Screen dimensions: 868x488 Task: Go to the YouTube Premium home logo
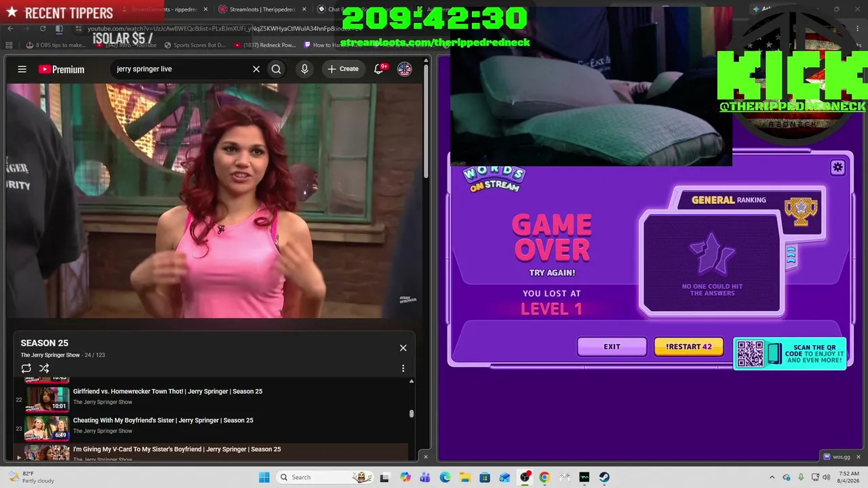[x=61, y=69]
